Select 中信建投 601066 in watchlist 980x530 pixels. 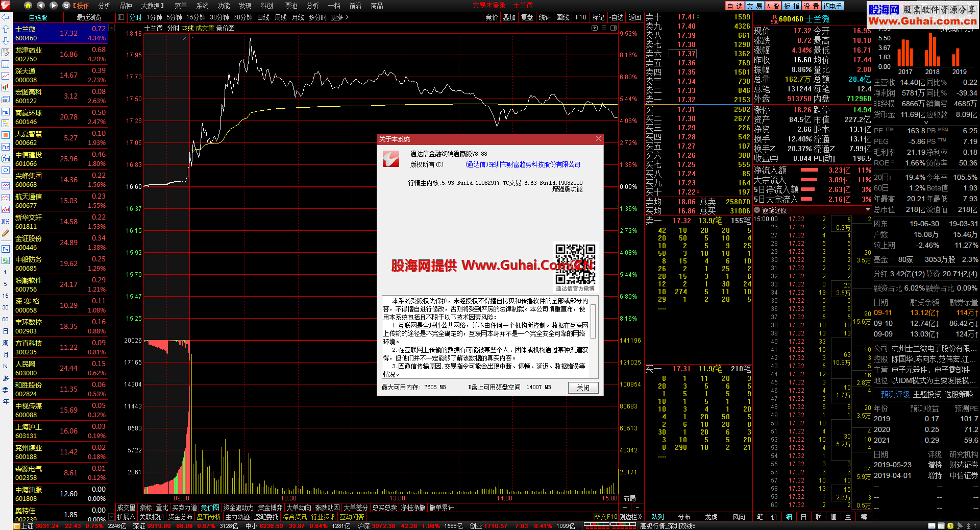(60, 159)
